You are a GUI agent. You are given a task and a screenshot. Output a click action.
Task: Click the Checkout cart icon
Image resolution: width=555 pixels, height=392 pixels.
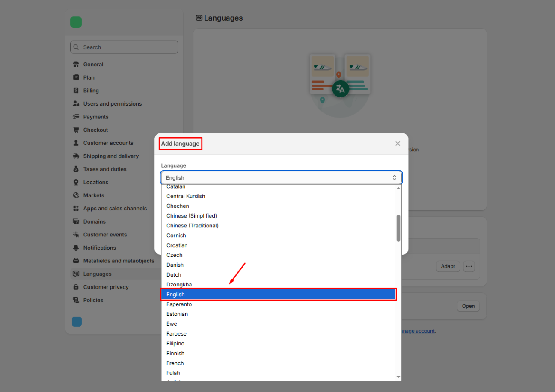(76, 130)
